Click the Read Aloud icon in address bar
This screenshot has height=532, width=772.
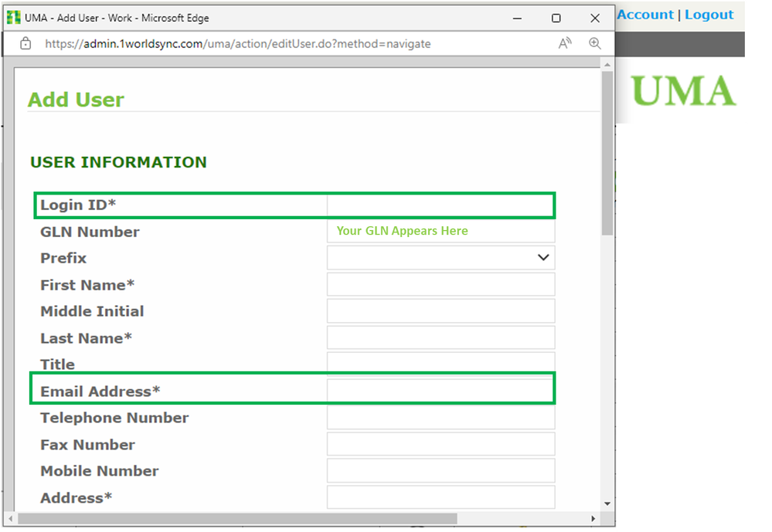pos(565,43)
